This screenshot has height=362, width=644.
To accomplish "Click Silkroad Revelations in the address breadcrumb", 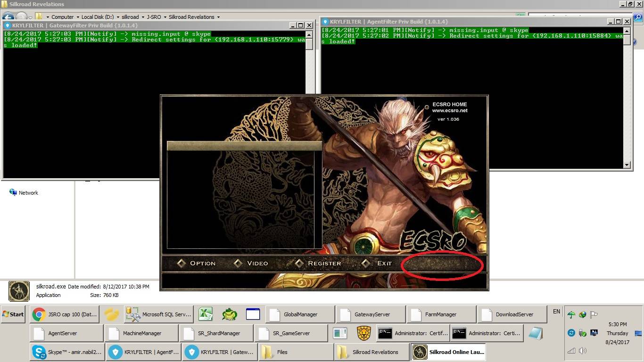I will [x=191, y=17].
